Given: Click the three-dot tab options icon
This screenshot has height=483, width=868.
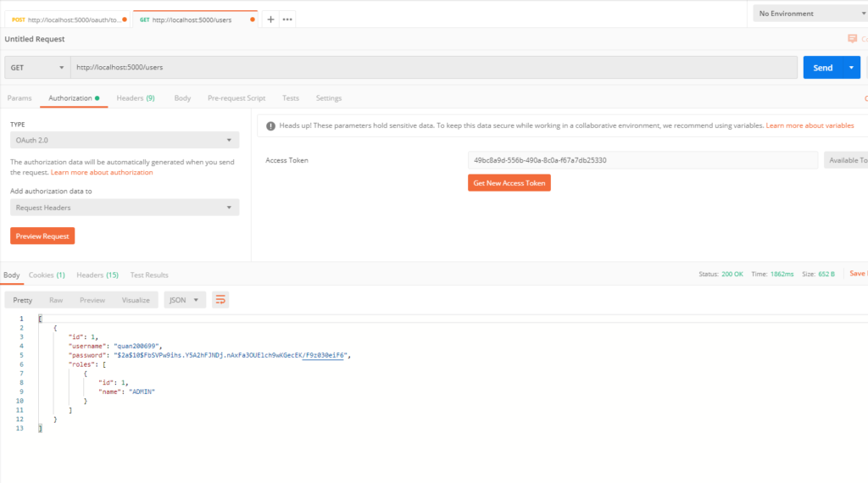Looking at the screenshot, I should coord(287,19).
